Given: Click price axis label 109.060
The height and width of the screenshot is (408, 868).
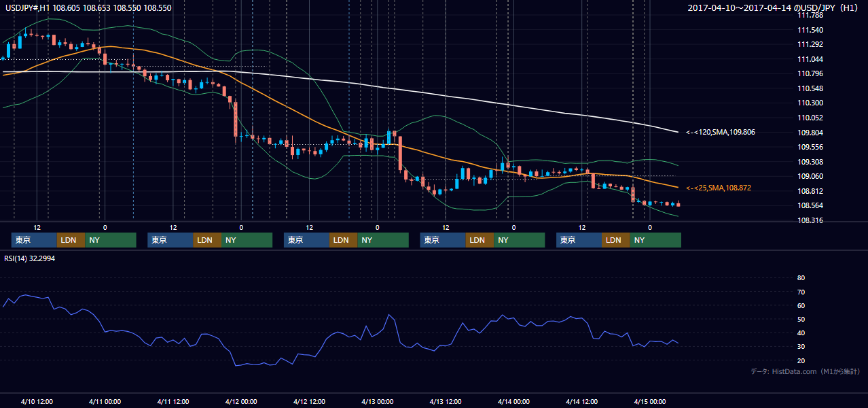Looking at the screenshot, I should [x=810, y=176].
